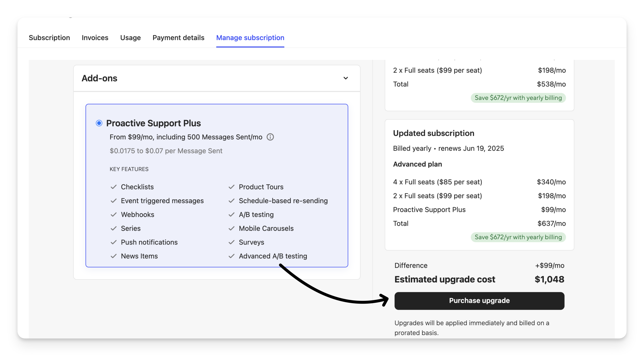Click the checkmark icon next to Webhooks
Image resolution: width=644 pixels, height=356 pixels.
(114, 214)
